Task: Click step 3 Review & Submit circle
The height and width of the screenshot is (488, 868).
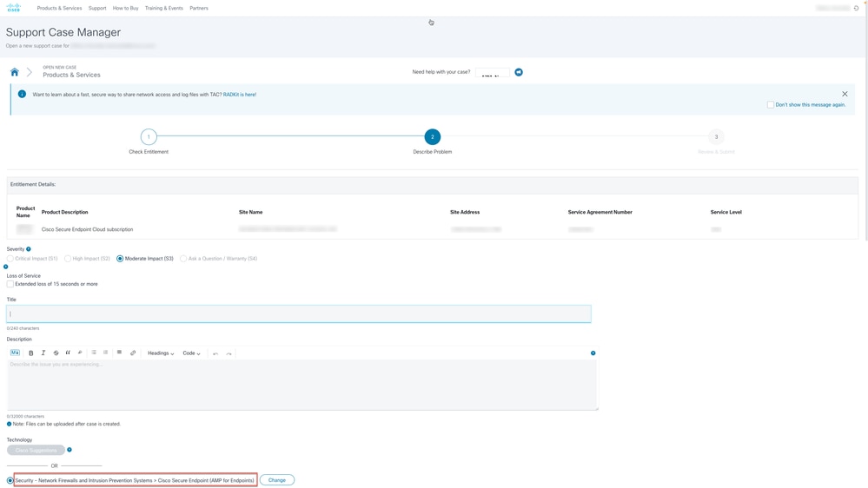Action: point(716,136)
